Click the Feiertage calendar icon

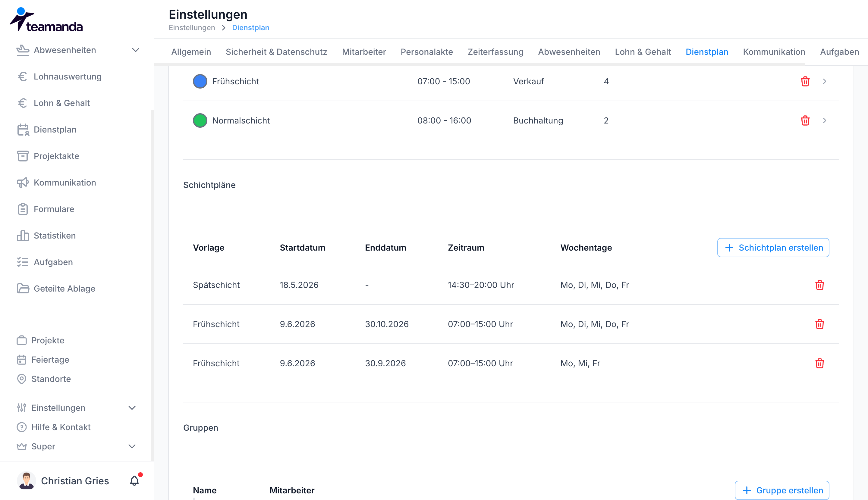click(x=22, y=360)
